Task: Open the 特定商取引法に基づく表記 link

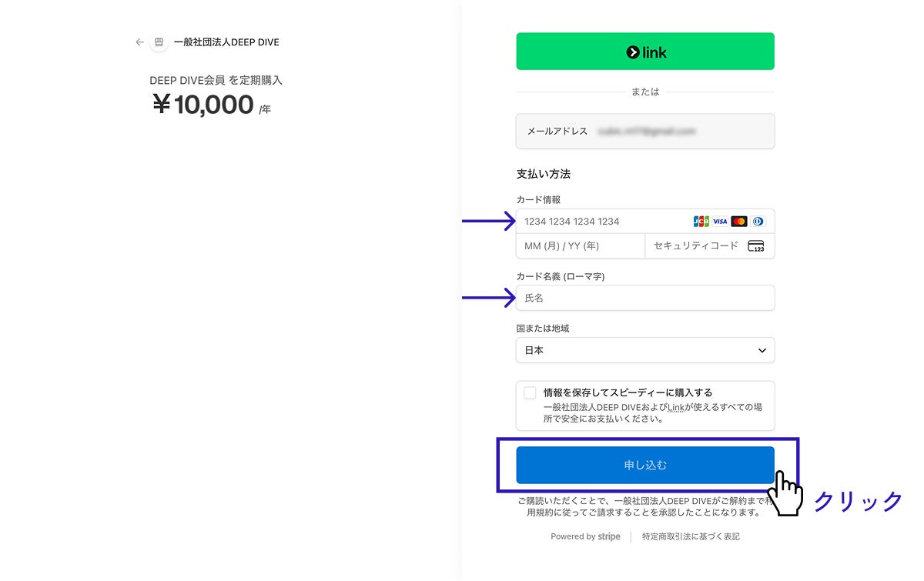Action: [x=691, y=537]
